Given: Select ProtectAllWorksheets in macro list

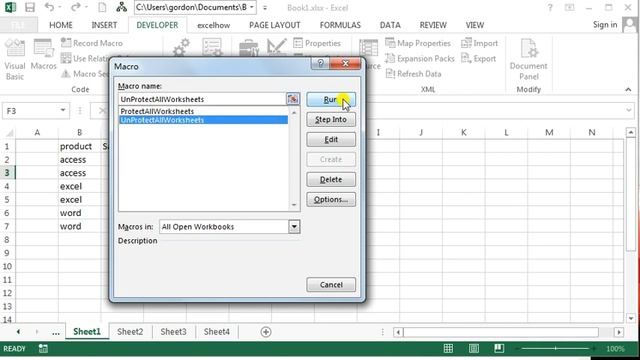Looking at the screenshot, I should click(203, 111).
